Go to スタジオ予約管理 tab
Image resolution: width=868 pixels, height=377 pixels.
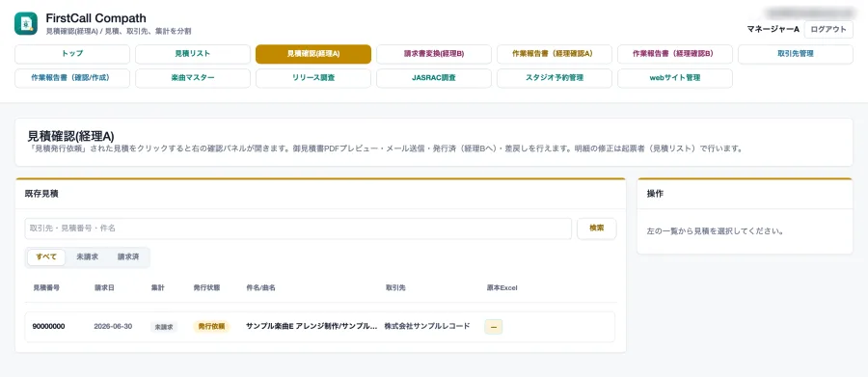[555, 78]
